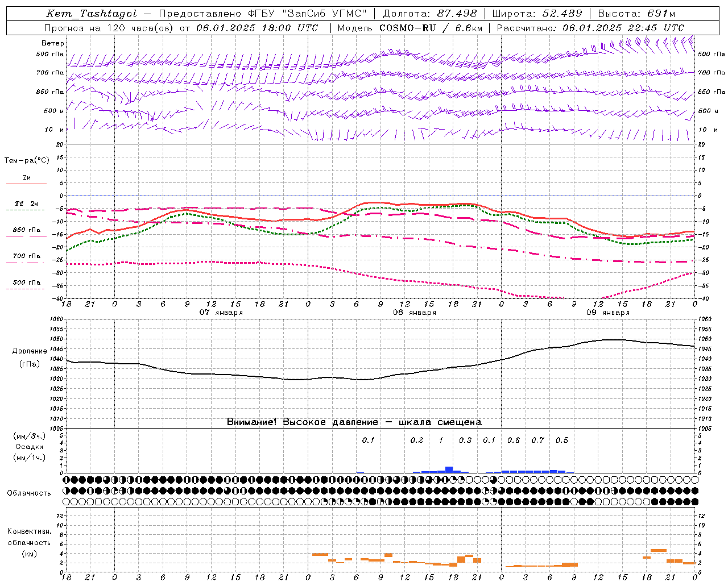Click the elevation value Высота: 691м
The height and width of the screenshot is (582, 728).
[x=638, y=14]
